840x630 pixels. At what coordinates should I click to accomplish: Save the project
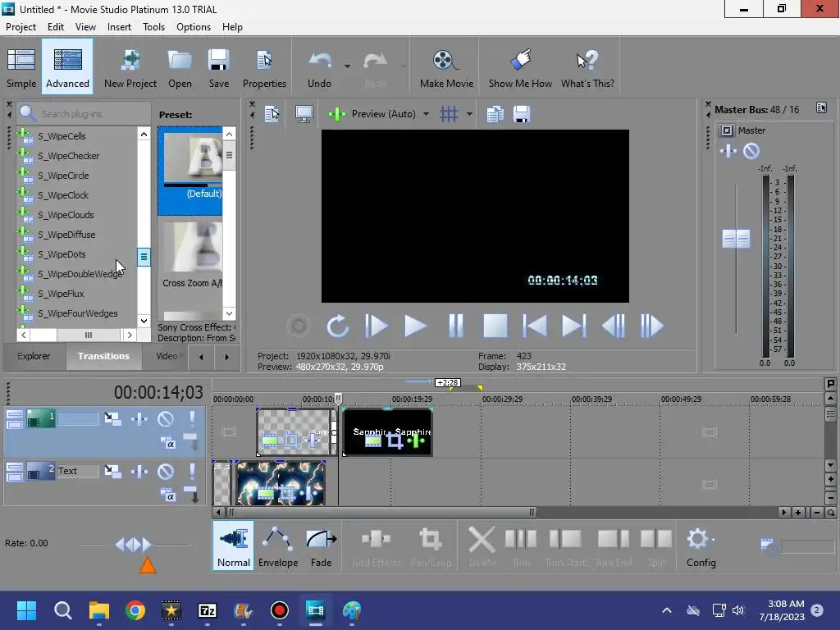coord(218,67)
